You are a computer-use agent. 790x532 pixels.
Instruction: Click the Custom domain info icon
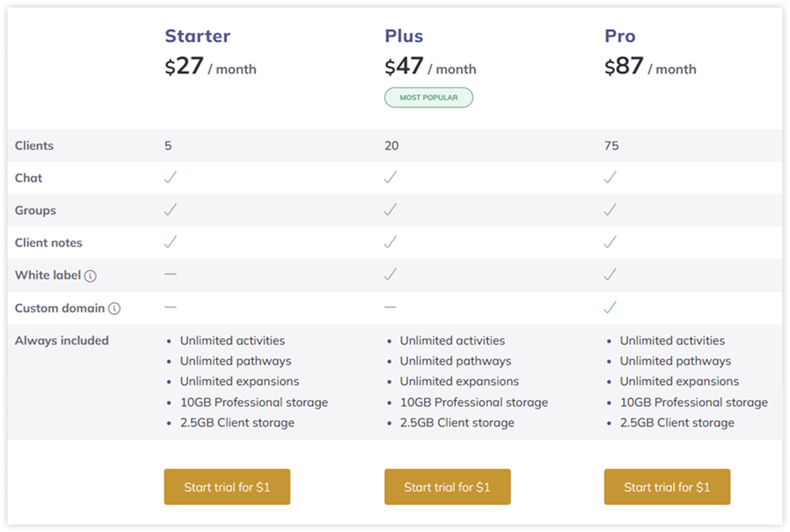pos(114,309)
